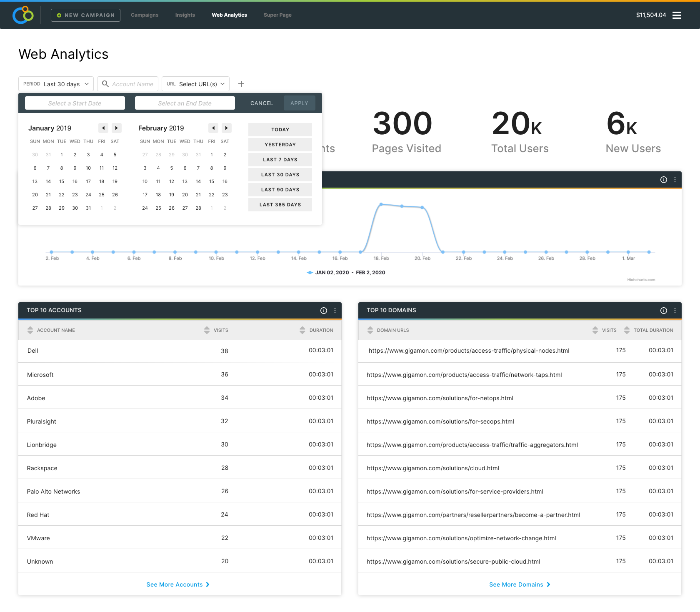Click the Account Name search field
700x612 pixels.
point(128,84)
